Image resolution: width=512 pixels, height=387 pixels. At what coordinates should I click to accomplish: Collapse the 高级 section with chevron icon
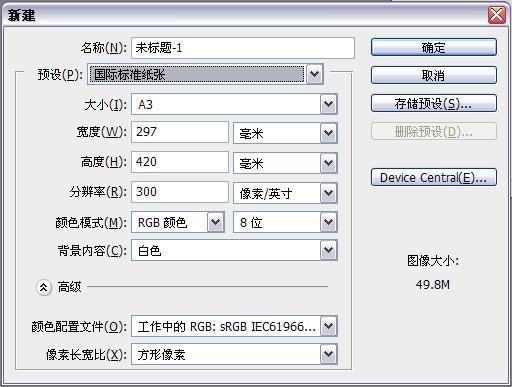[44, 287]
